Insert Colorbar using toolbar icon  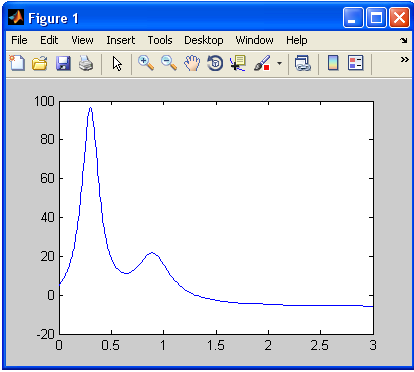(x=333, y=63)
